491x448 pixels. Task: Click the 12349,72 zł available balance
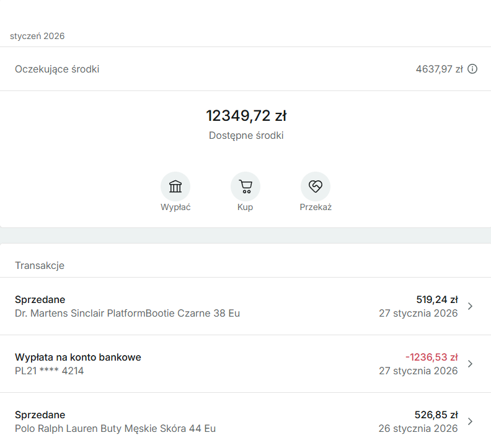[246, 116]
